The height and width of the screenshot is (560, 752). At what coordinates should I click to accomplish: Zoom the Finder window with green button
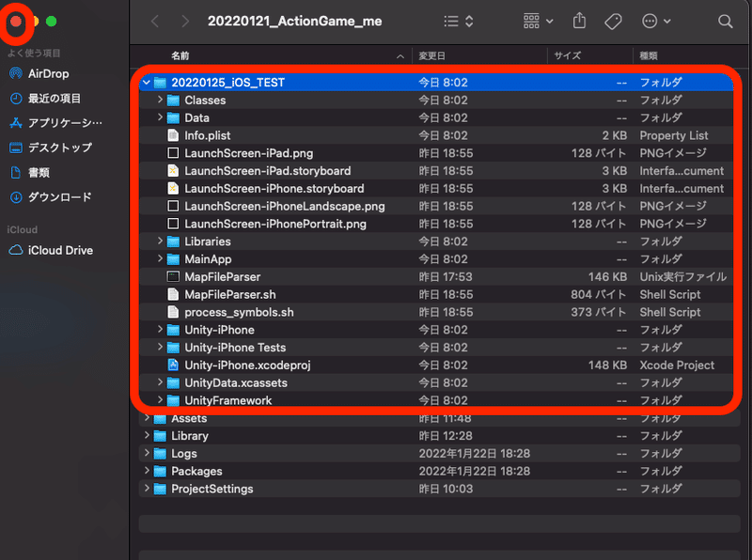[x=52, y=21]
